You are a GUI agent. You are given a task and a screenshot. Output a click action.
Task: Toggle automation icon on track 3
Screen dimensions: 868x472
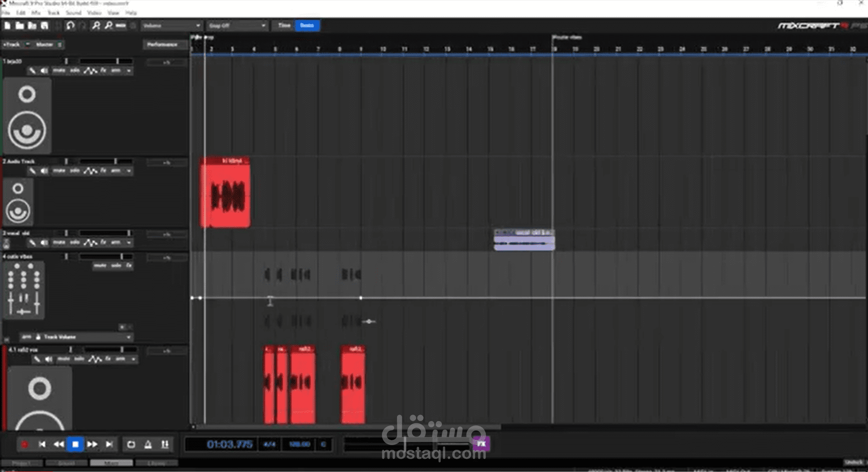[x=90, y=243]
